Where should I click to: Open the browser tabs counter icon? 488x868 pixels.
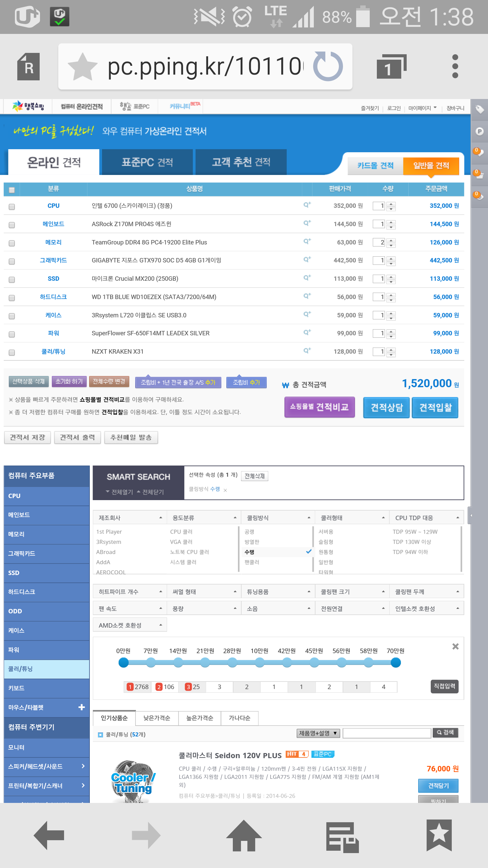[x=391, y=66]
